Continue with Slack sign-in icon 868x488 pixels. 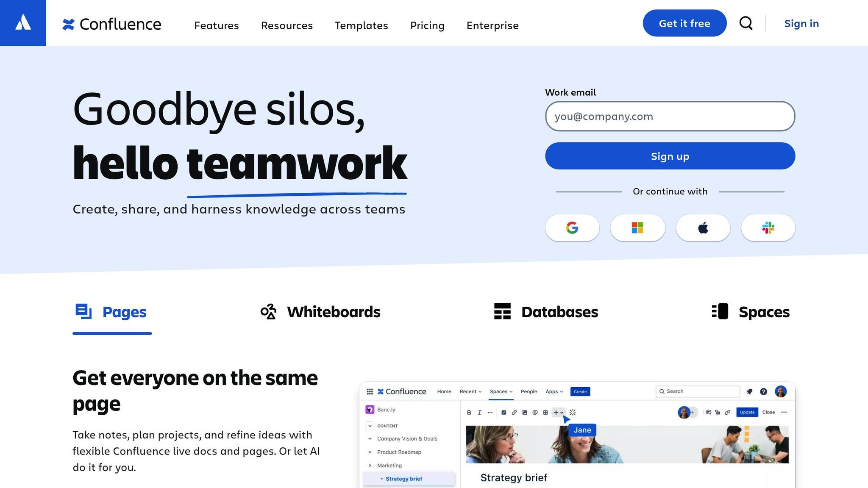[x=768, y=228]
